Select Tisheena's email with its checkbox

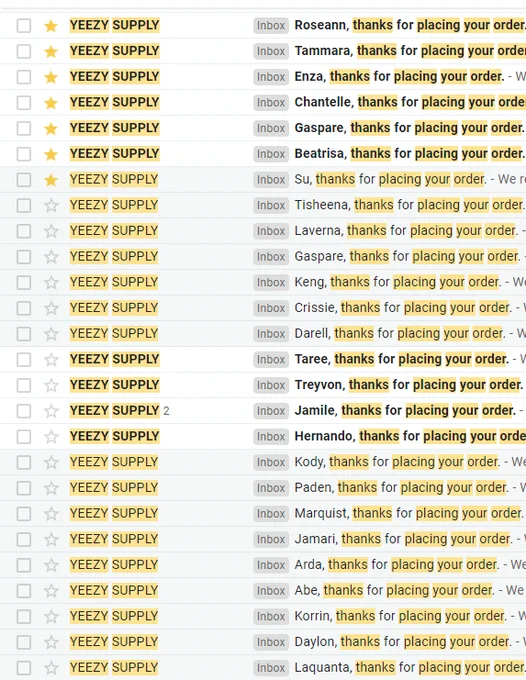coord(24,205)
